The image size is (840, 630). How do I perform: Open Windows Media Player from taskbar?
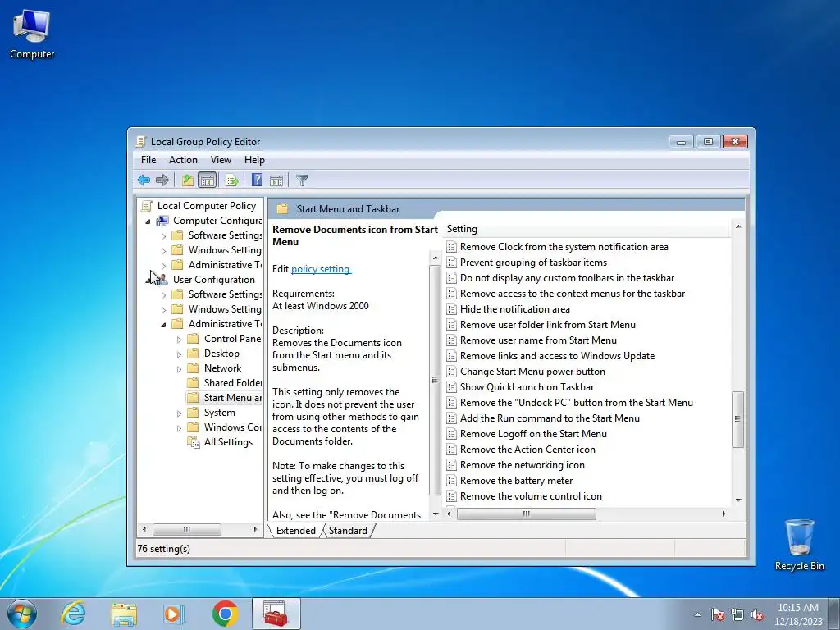click(x=174, y=614)
